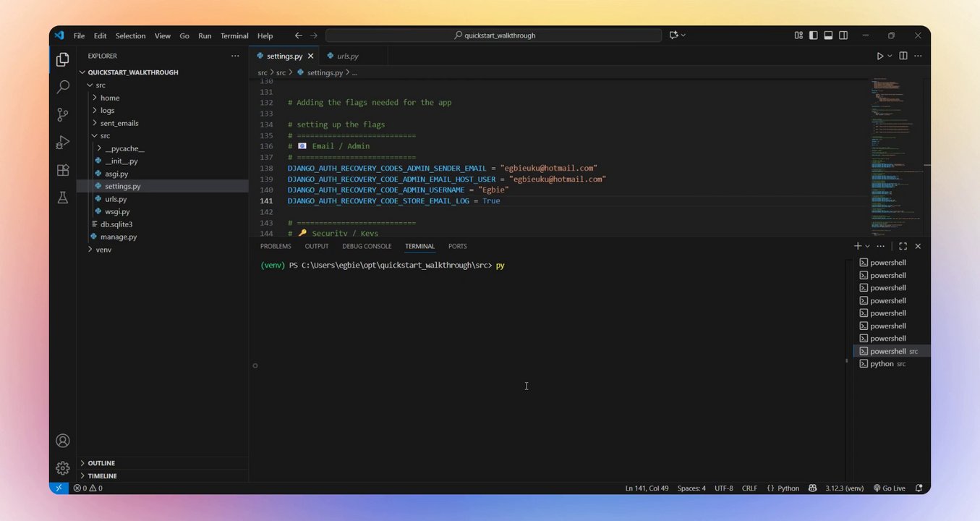The height and width of the screenshot is (521, 980).
Task: Open the Source Control view
Action: (x=63, y=114)
